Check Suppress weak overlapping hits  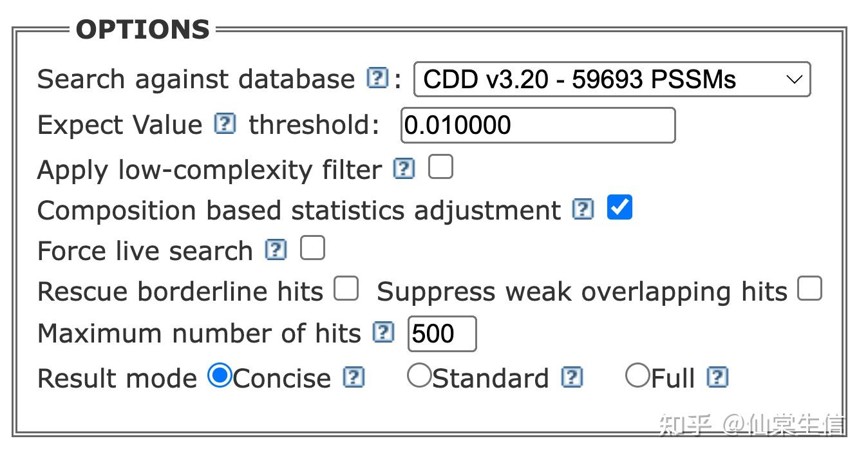809,289
